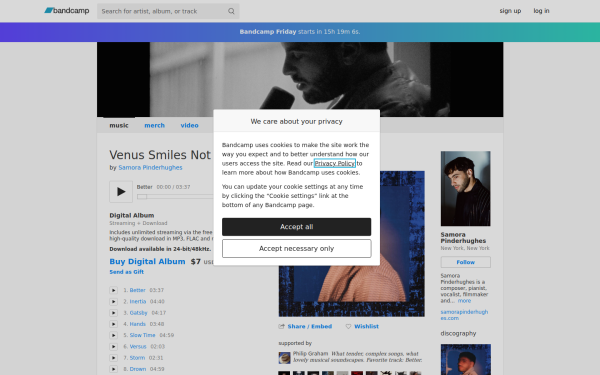The image size is (600, 375).
Task: Play track 7 Storm
Action: (x=113, y=358)
